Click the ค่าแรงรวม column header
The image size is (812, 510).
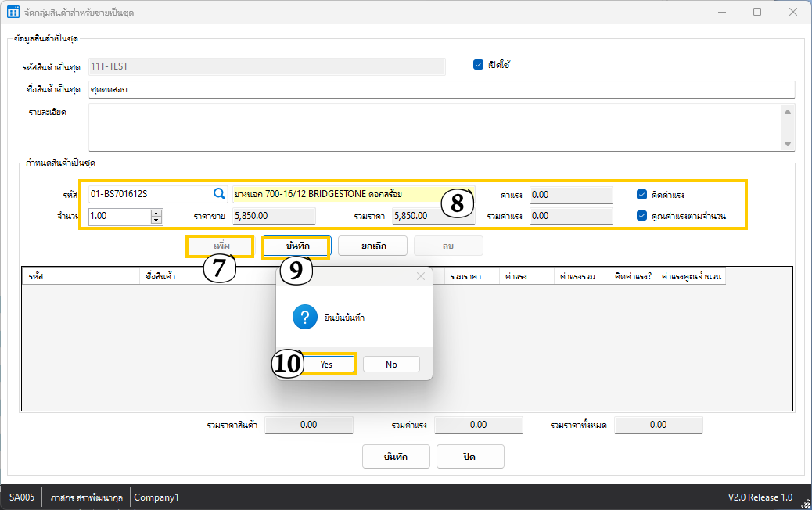click(580, 276)
